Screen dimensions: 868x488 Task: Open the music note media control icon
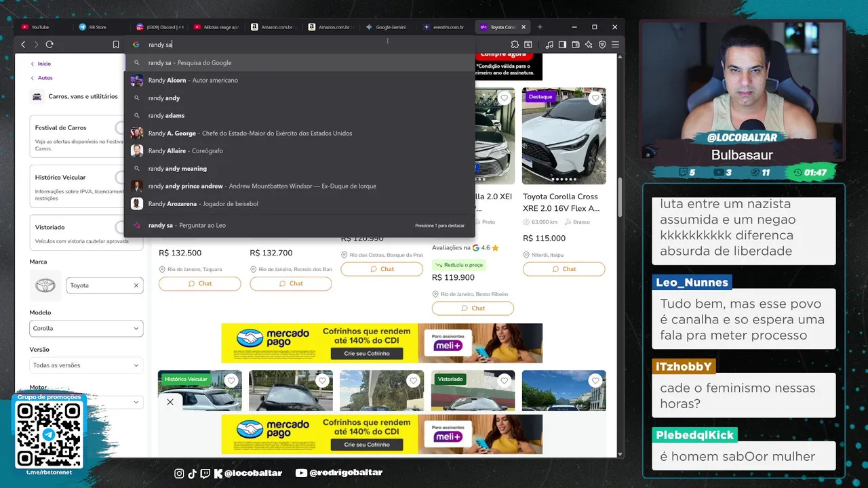coord(549,45)
